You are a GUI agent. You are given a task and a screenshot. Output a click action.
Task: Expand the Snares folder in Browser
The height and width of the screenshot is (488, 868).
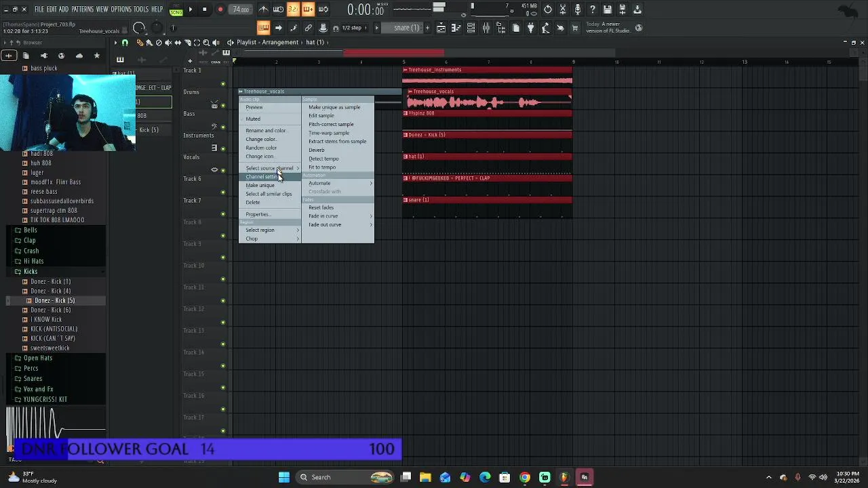point(33,378)
